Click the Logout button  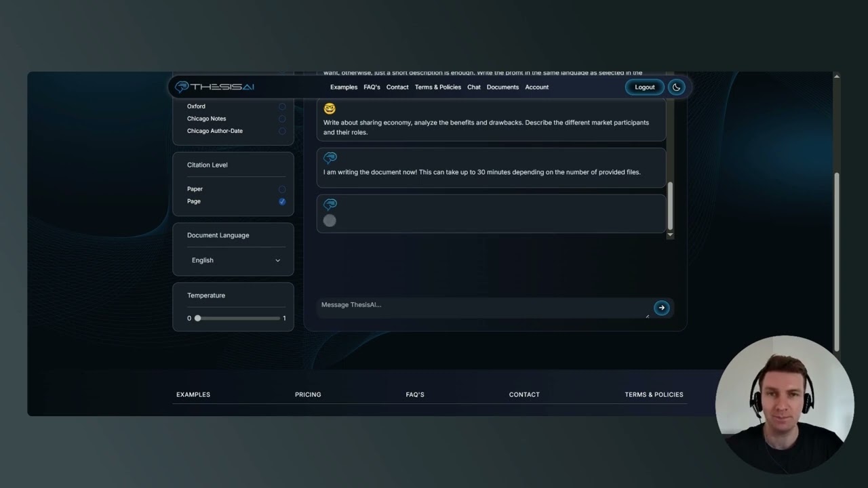pyautogui.click(x=645, y=87)
